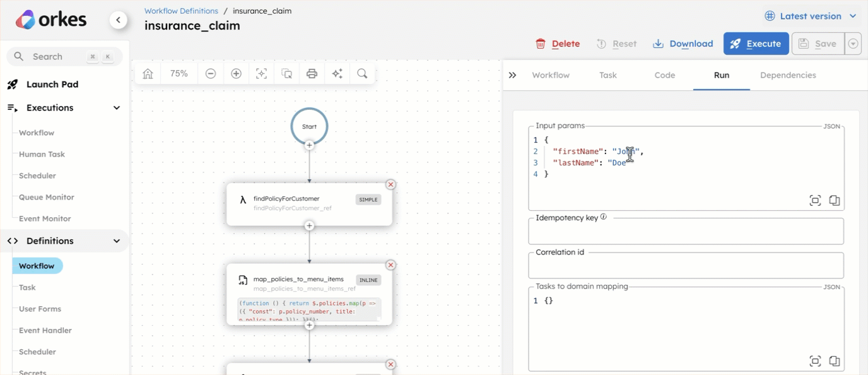Viewport: 868px width, 375px height.
Task: Open Human Task in sidebar
Action: (x=42, y=154)
